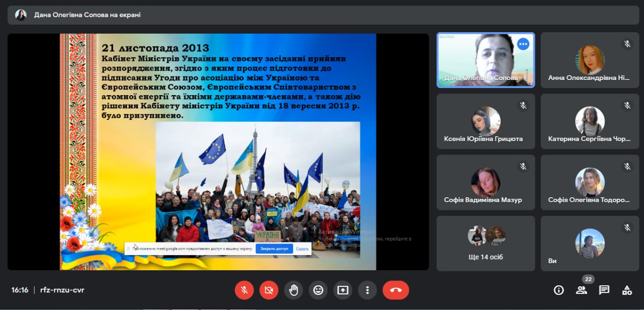This screenshot has width=644, height=310.
Task: Click Анна Олександрівна's avatar
Action: [590, 60]
